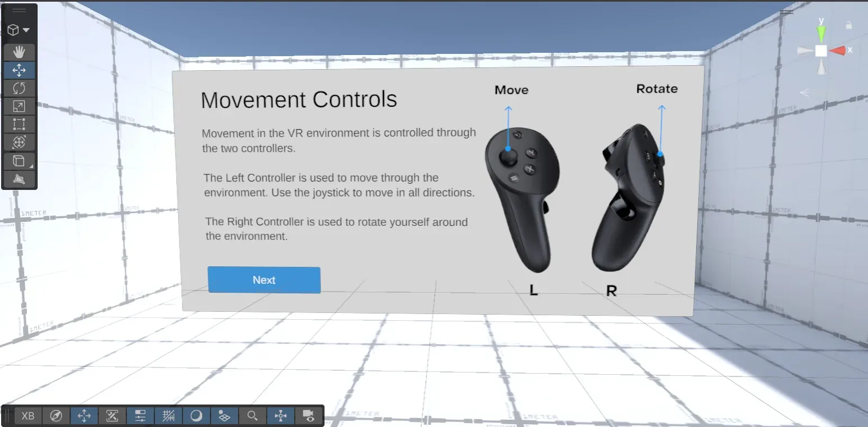Open the tool context cube dropdown

tap(19, 30)
